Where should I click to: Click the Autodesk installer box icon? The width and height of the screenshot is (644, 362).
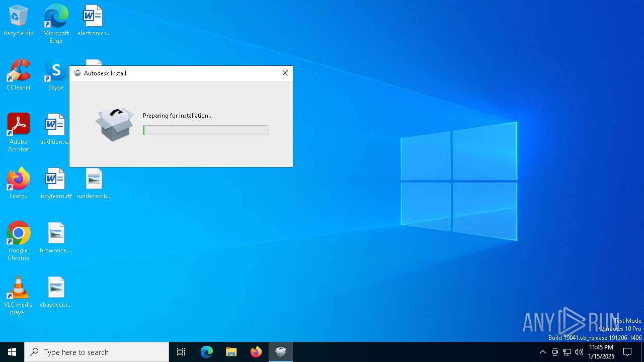(115, 124)
